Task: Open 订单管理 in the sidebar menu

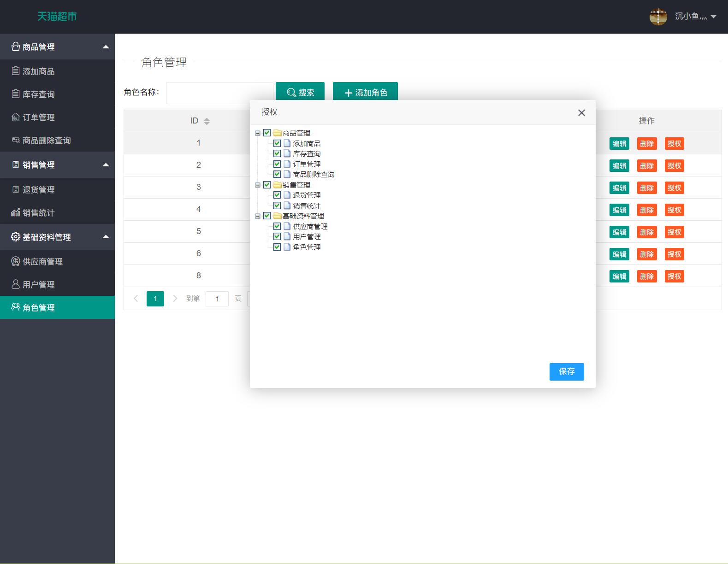Action: pos(57,117)
